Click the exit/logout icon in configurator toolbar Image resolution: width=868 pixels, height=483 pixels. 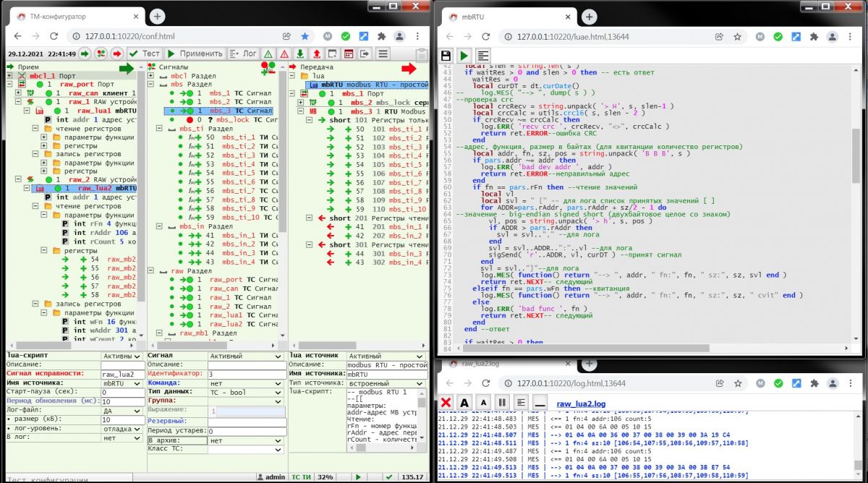[x=365, y=54]
